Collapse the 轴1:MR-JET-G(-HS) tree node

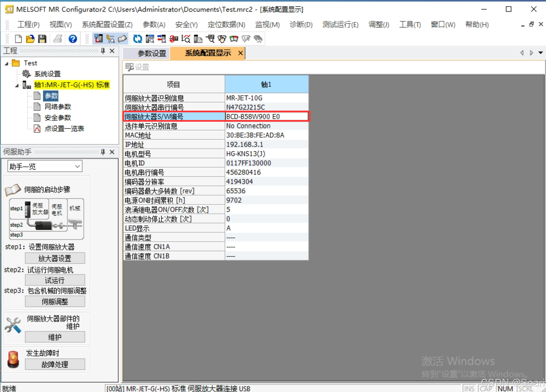(17, 85)
